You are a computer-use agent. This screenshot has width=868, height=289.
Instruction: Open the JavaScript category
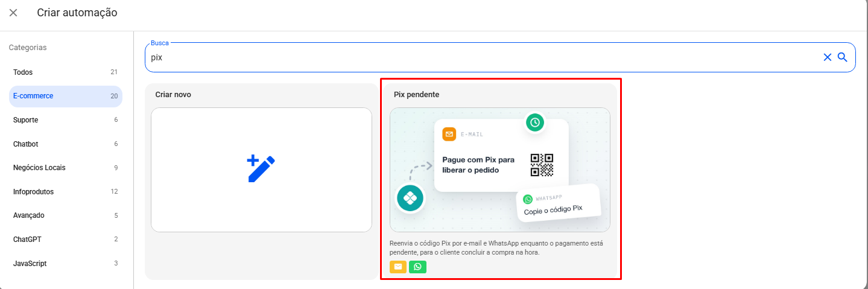click(x=66, y=264)
